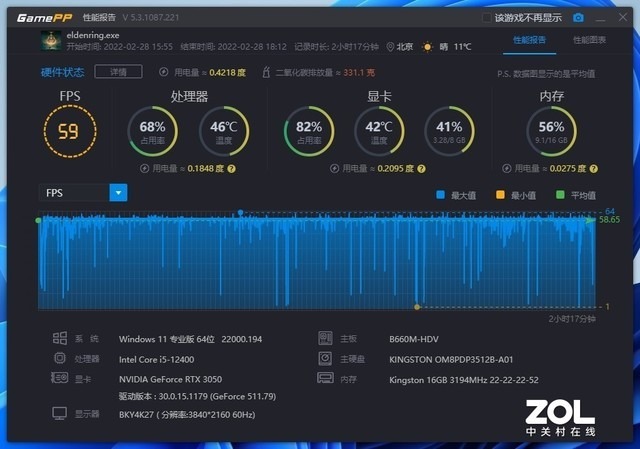640x449 pixels.
Task: Click the hard disk icon beside 主硬盘
Action: coord(325,358)
